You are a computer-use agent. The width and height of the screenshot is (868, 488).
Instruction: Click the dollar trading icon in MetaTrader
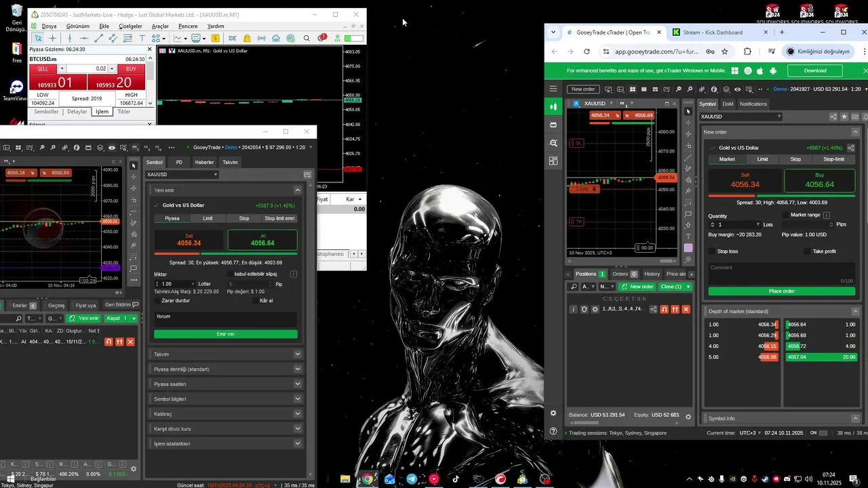pyautogui.click(x=215, y=38)
